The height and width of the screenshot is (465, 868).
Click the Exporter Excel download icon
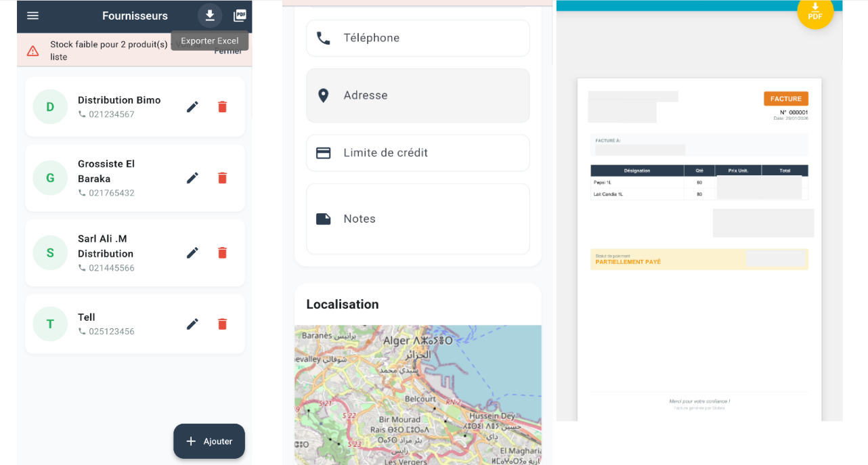point(210,16)
